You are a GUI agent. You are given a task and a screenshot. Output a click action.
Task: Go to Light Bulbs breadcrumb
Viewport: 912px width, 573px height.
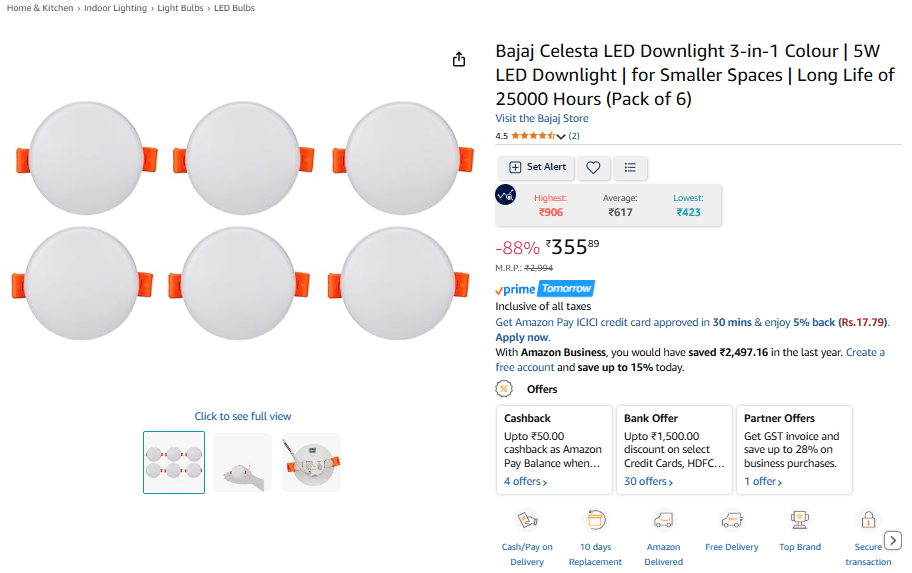click(180, 8)
